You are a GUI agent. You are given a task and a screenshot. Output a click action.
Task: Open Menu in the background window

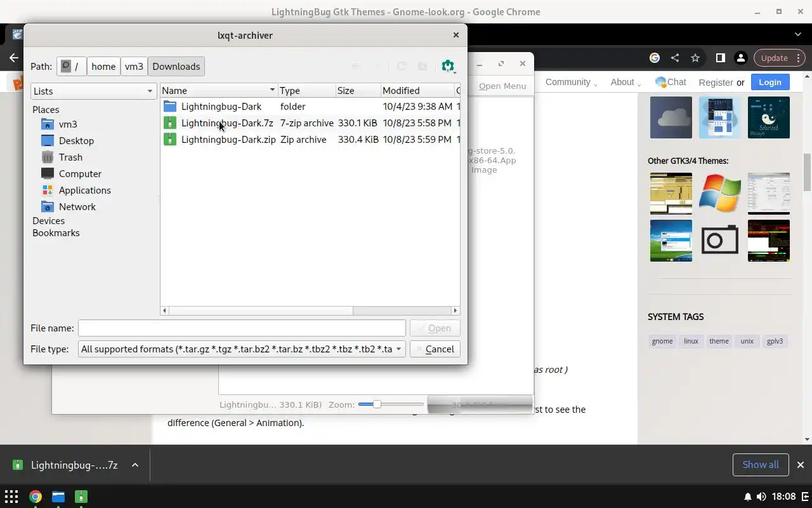(502, 86)
